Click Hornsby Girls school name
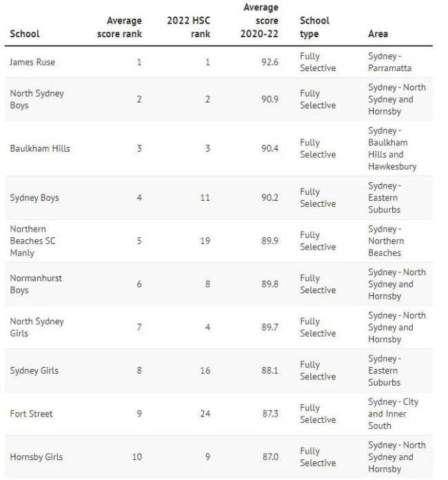Image resolution: width=448 pixels, height=480 pixels. [x=37, y=457]
